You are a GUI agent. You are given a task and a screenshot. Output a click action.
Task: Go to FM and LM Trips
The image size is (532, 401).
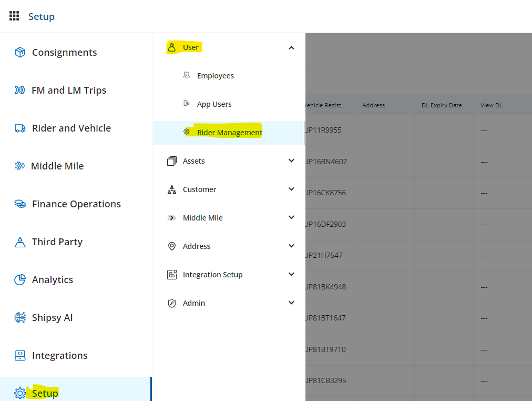[68, 90]
